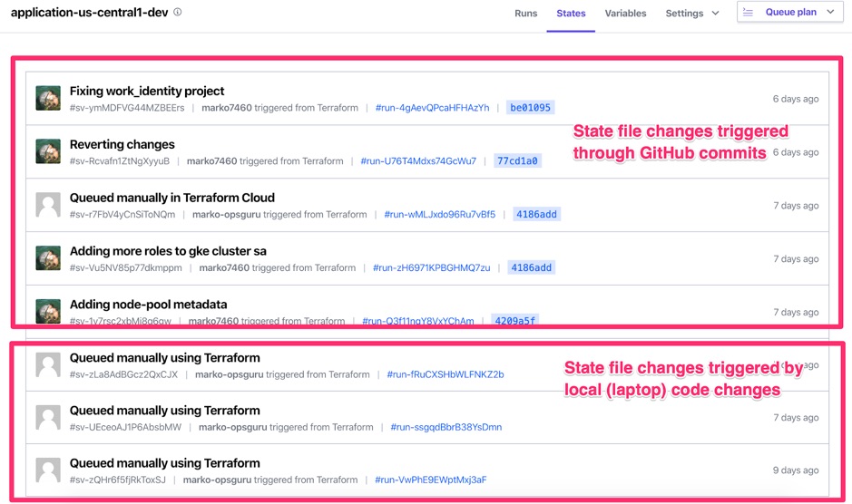
Task: Click avatar next to Reverting changes
Action: 48,151
